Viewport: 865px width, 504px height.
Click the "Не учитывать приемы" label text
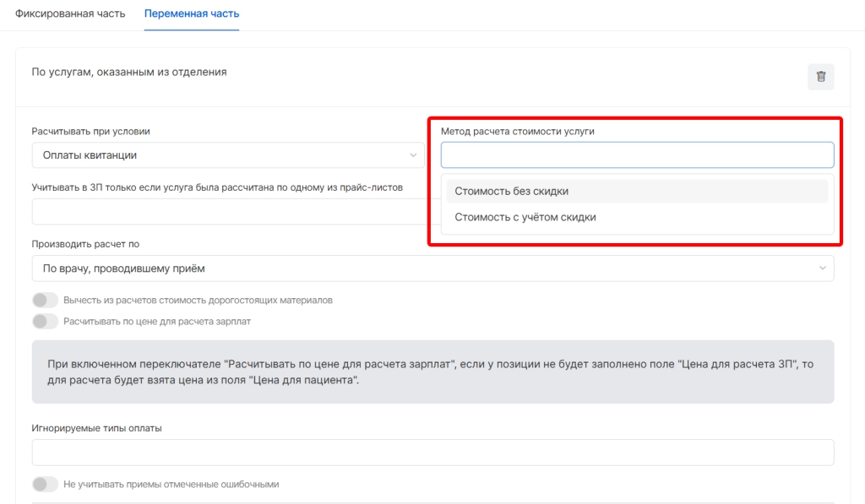coord(171,485)
